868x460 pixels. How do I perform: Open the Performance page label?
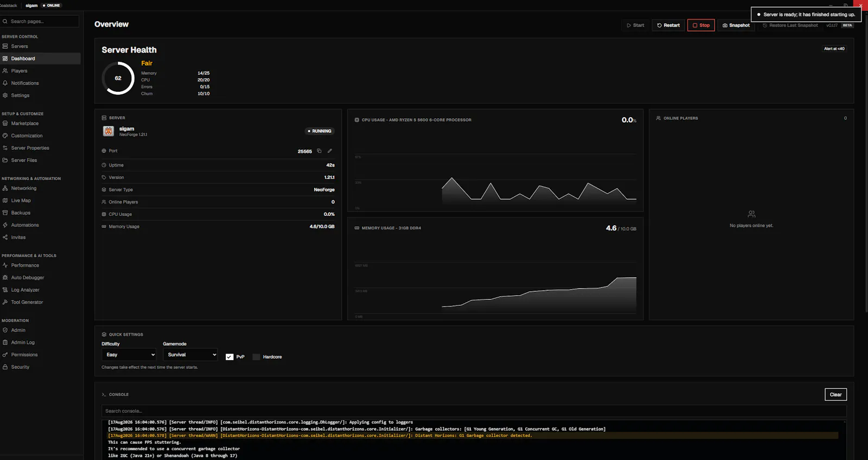tap(25, 265)
